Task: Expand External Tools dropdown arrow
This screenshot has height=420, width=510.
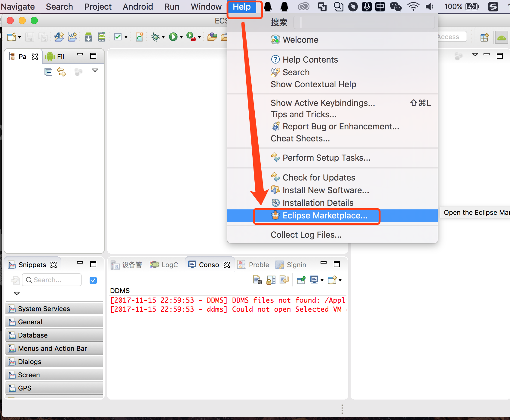Action: click(x=199, y=37)
